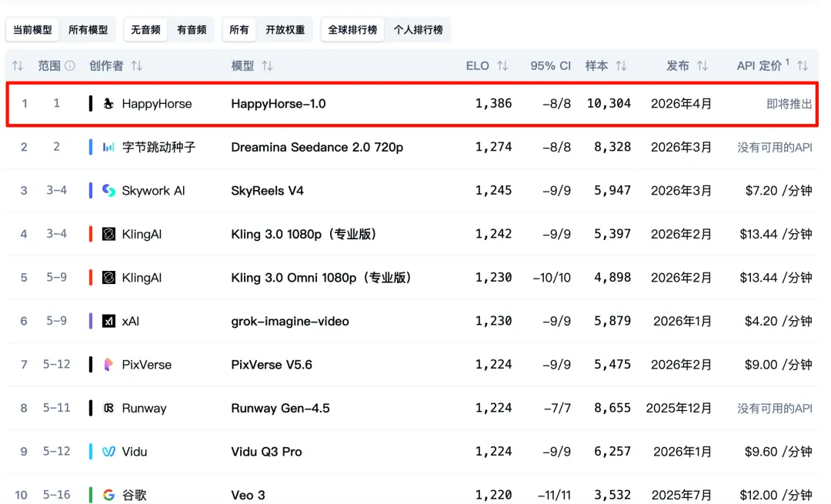Click the sample count 8,655
This screenshot has height=504, width=831.
tap(612, 408)
